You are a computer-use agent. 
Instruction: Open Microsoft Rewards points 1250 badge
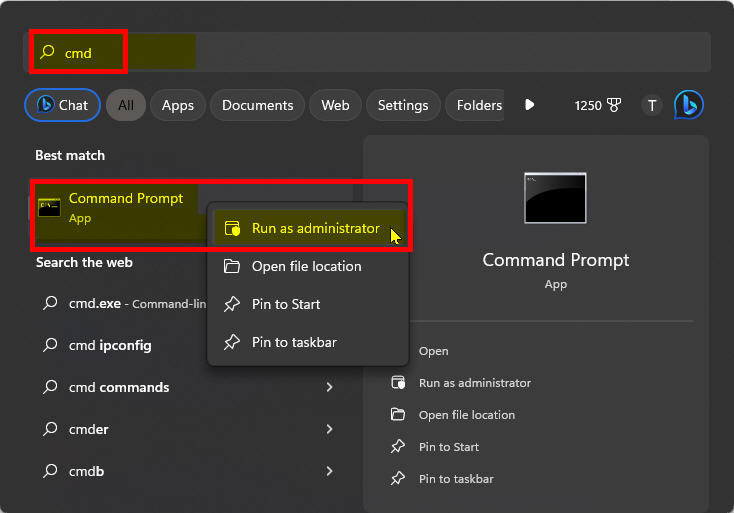click(x=596, y=105)
